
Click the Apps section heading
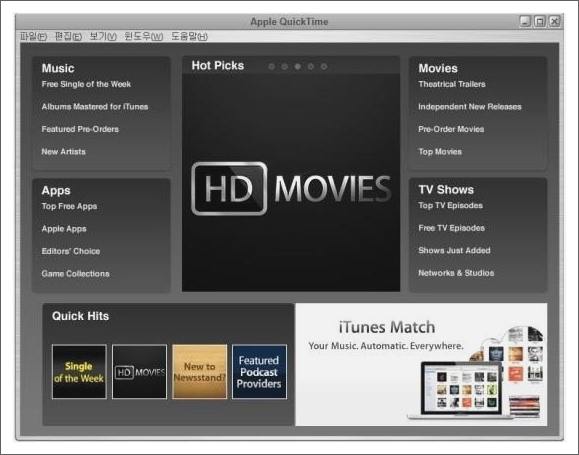(56, 191)
